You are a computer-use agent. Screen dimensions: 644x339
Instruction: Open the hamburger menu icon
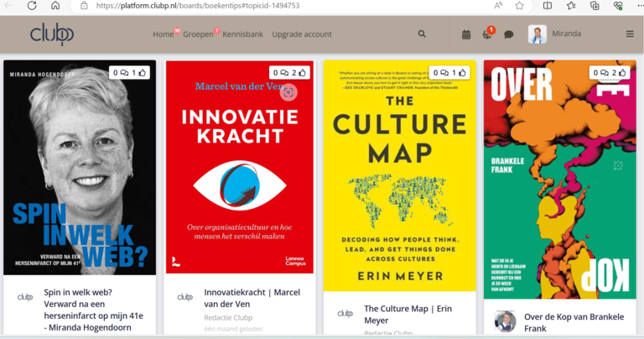tap(630, 34)
